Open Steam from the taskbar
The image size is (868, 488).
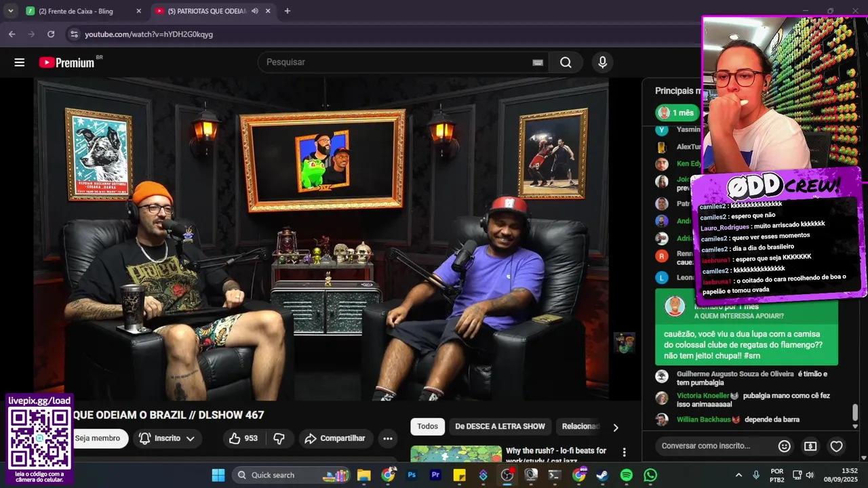pyautogui.click(x=602, y=475)
